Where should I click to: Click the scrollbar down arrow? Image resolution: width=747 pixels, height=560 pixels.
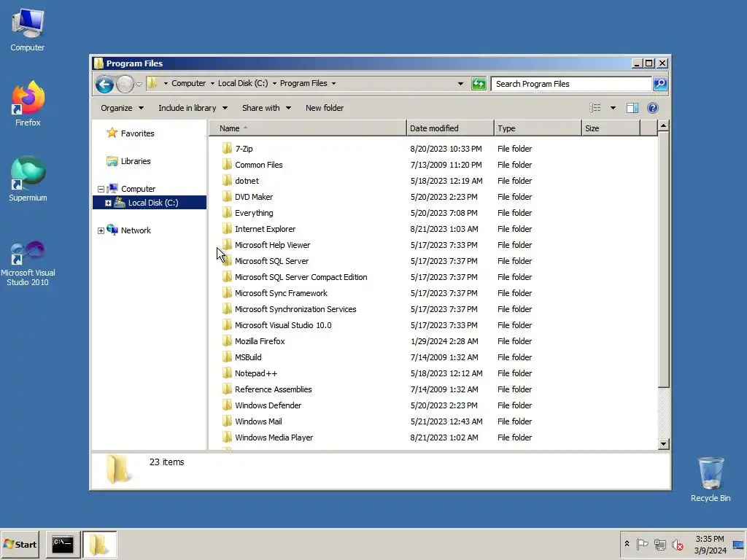[664, 444]
